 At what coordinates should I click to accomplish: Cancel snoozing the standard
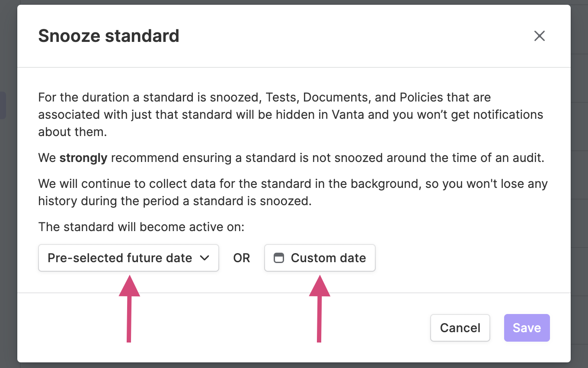[460, 328]
